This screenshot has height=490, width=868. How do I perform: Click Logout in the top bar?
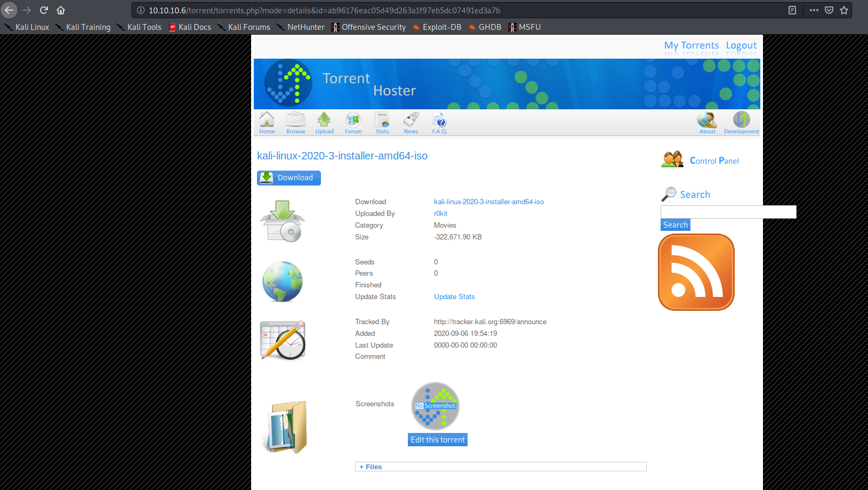(741, 45)
